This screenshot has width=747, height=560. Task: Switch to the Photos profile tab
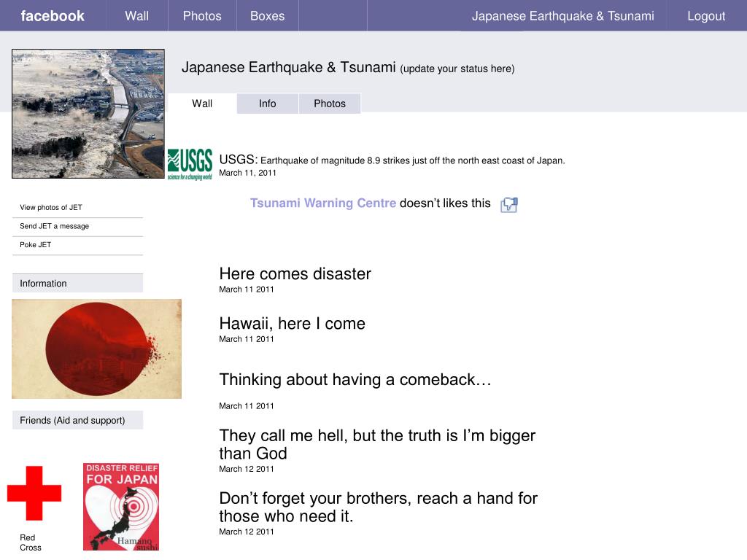tap(330, 104)
